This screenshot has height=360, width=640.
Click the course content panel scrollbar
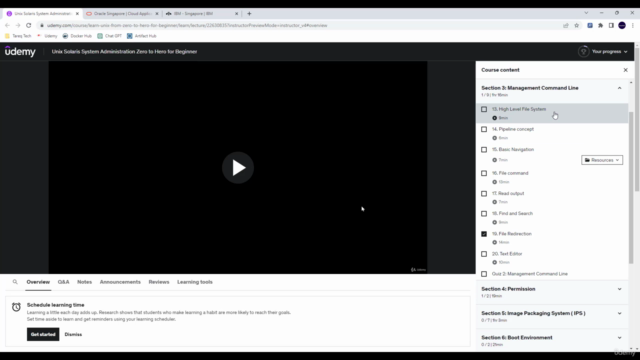point(631,188)
